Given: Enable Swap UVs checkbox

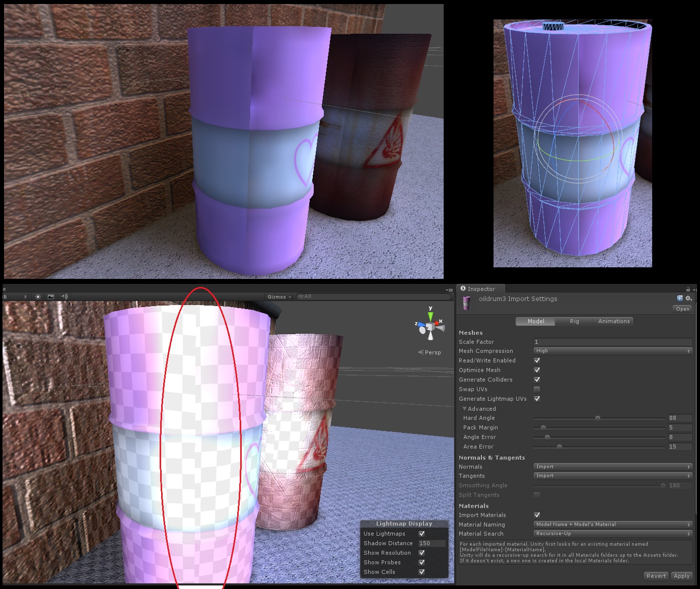Looking at the screenshot, I should tap(537, 389).
